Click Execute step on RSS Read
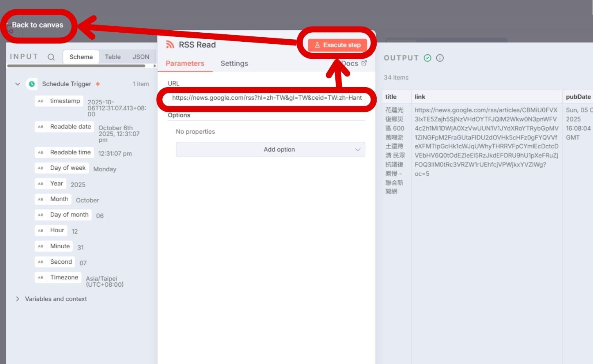 point(338,45)
